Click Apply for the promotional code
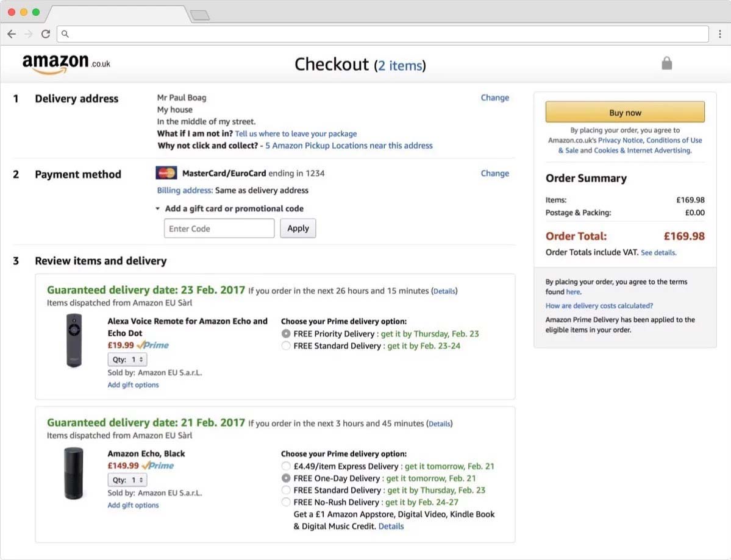731x560 pixels. pos(298,229)
